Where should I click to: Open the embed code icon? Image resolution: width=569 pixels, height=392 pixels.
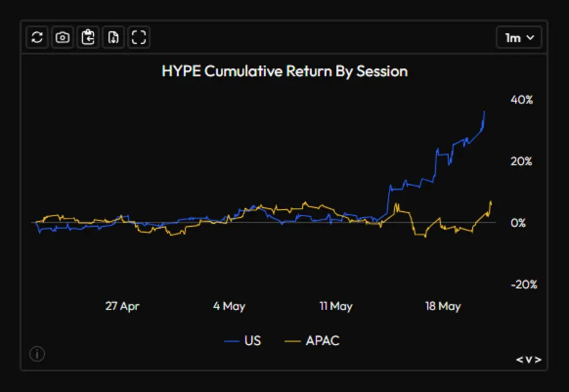click(528, 360)
